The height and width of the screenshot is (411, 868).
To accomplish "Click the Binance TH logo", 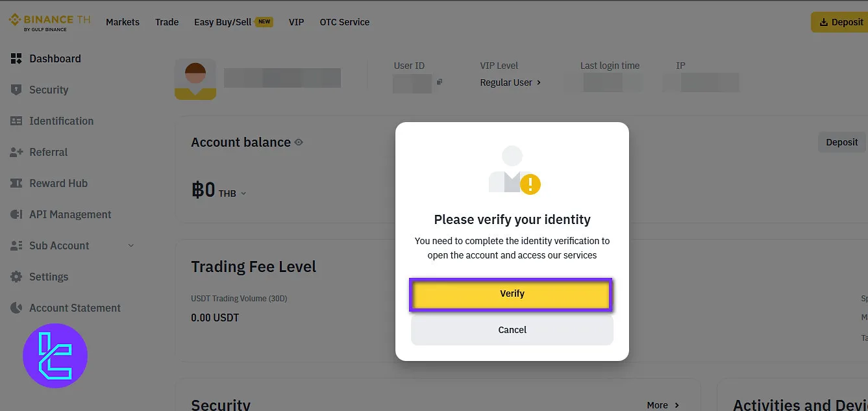I will pos(49,22).
